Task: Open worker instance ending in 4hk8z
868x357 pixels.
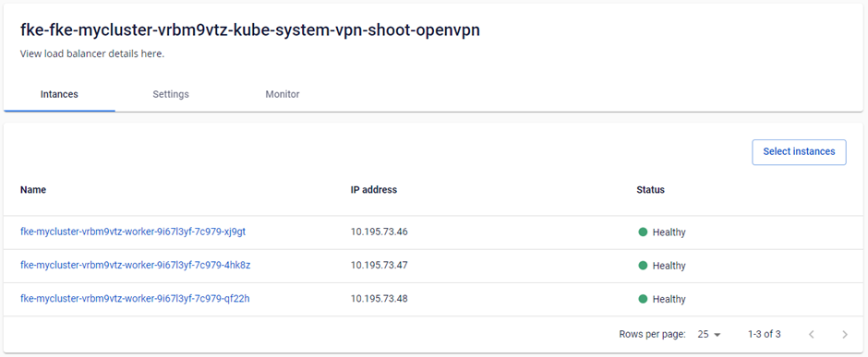Action: [x=136, y=266]
